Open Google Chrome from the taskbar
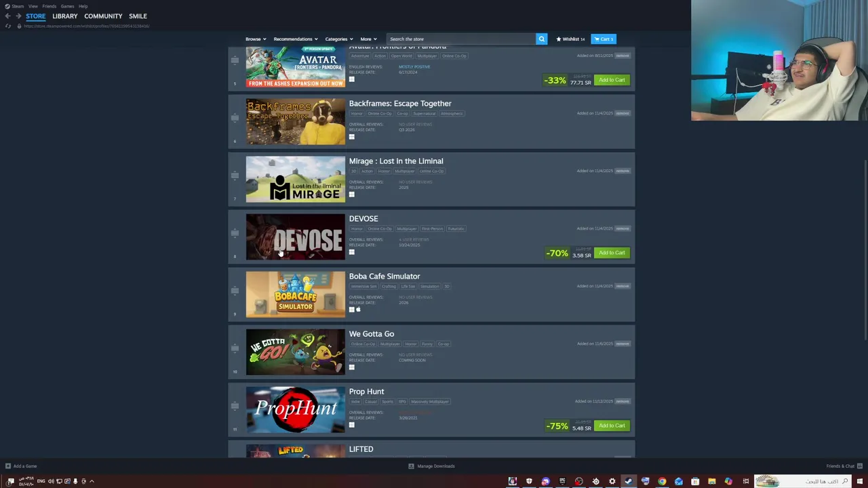The width and height of the screenshot is (868, 488). point(662,481)
